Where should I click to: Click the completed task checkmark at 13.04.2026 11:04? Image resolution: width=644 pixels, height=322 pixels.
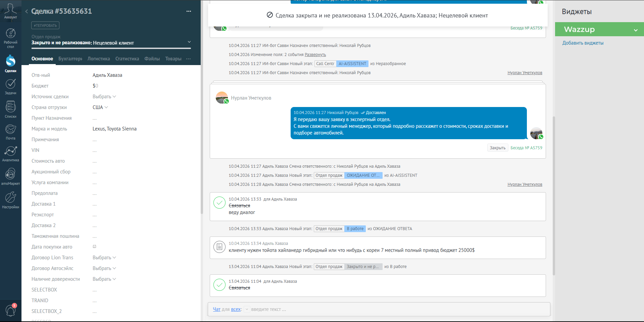pyautogui.click(x=219, y=285)
